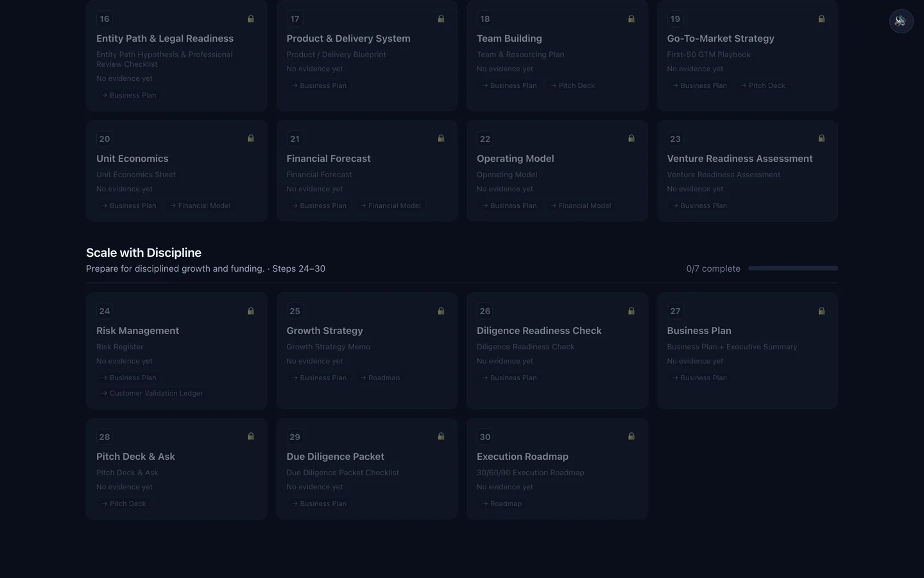Open Financial Model link in Unit Economics card
This screenshot has width=924, height=578.
point(200,206)
